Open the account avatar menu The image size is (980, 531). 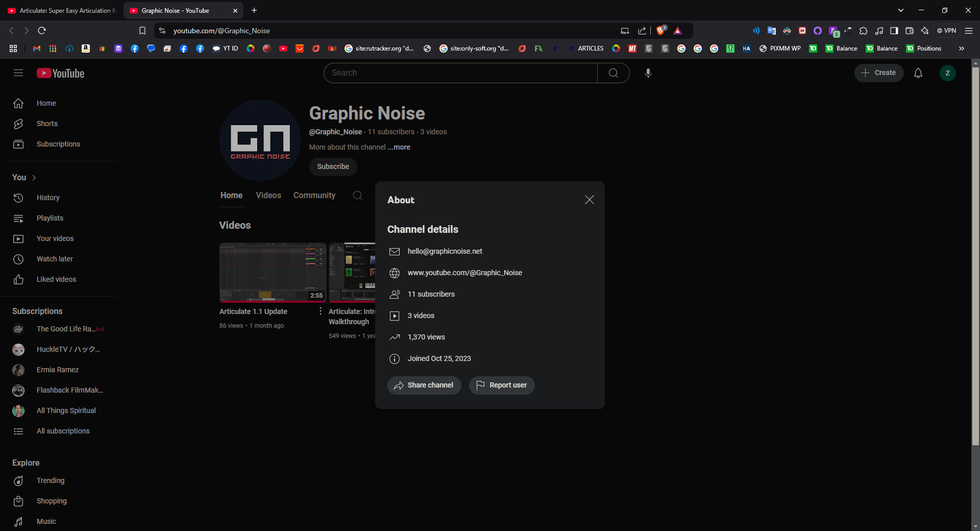click(x=947, y=73)
